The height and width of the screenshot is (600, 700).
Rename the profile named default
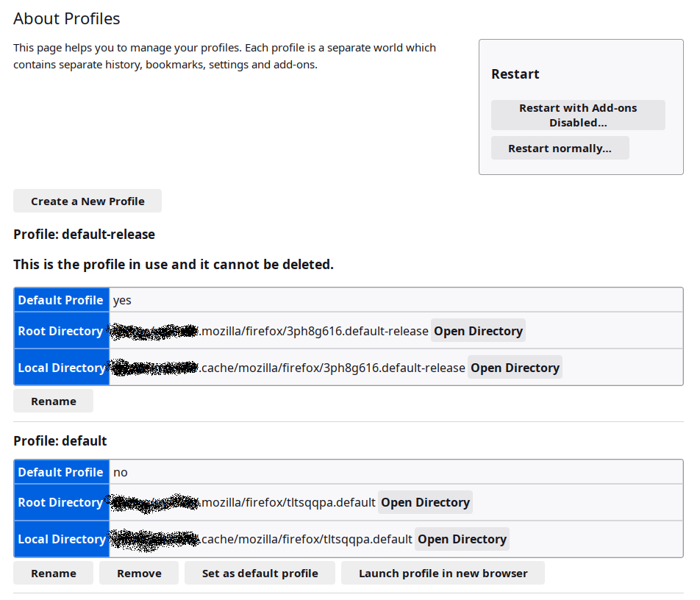point(54,574)
